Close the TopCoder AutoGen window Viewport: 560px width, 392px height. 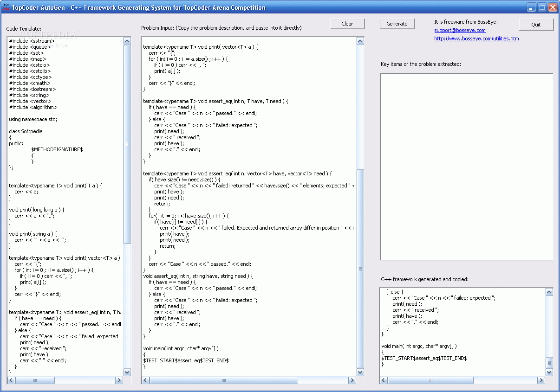(553, 7)
